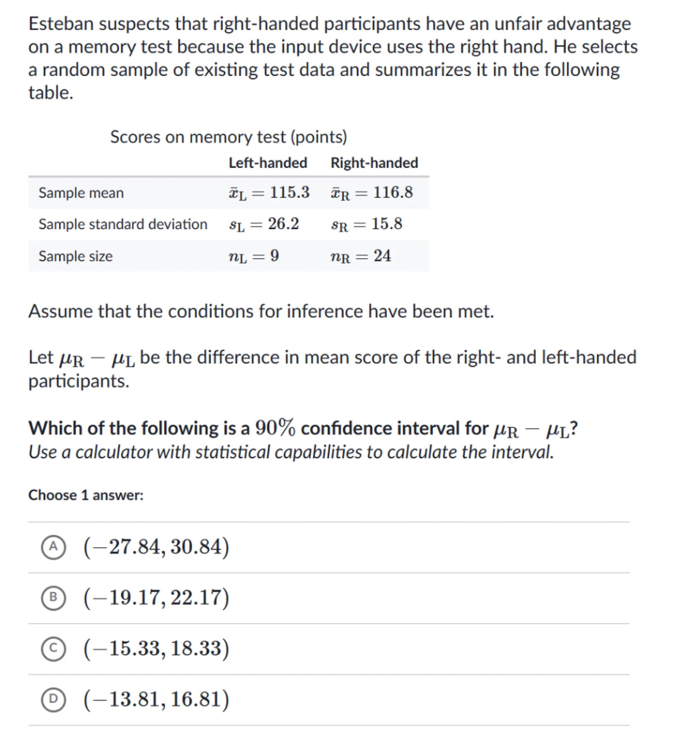Click the table title Scores on memory test
The height and width of the screenshot is (747, 700).
click(228, 137)
